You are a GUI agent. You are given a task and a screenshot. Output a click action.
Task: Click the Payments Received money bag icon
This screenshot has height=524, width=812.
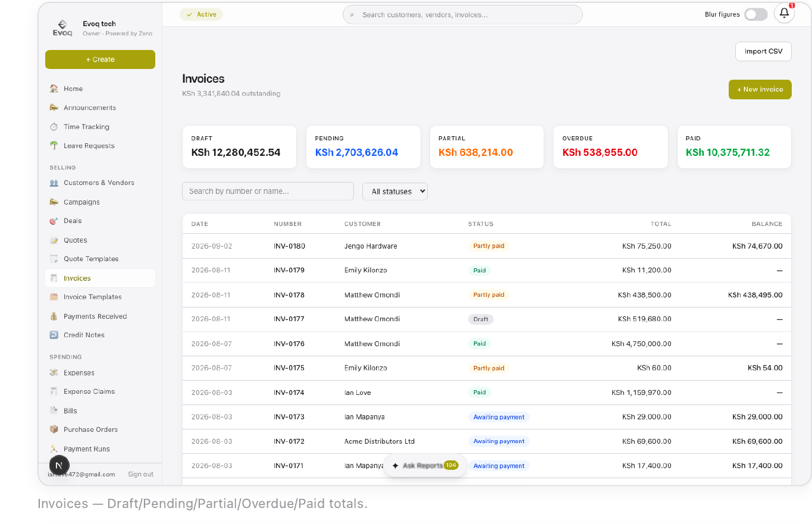click(x=54, y=316)
